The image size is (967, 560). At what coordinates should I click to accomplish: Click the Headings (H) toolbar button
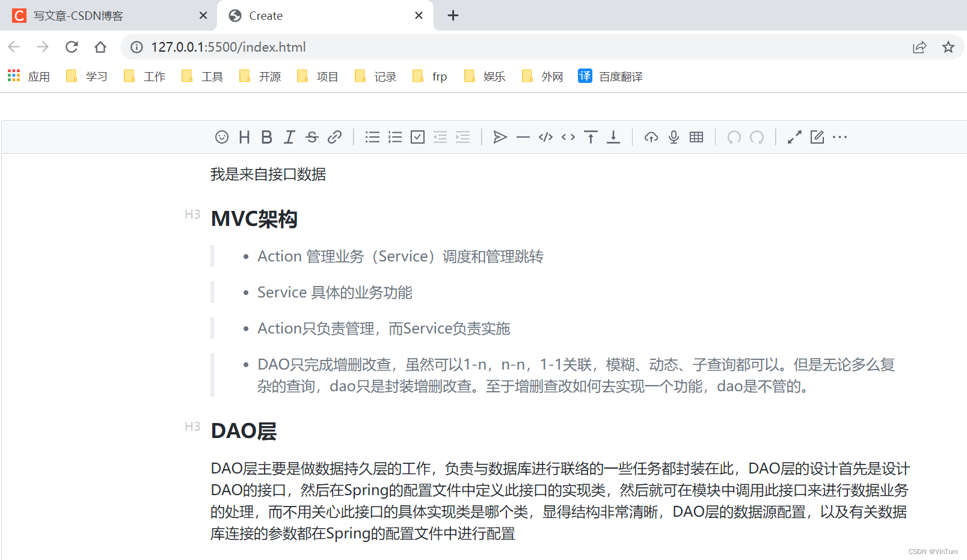click(x=244, y=137)
